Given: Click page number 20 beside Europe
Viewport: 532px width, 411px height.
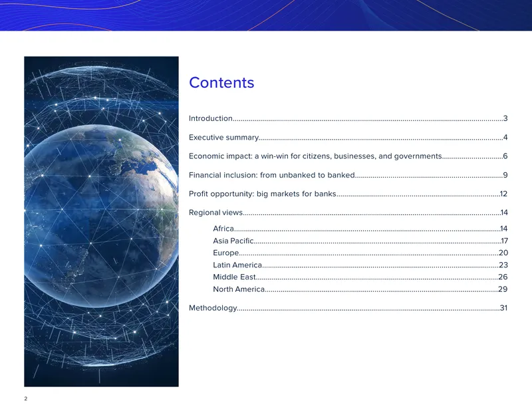Looking at the screenshot, I should [x=503, y=253].
